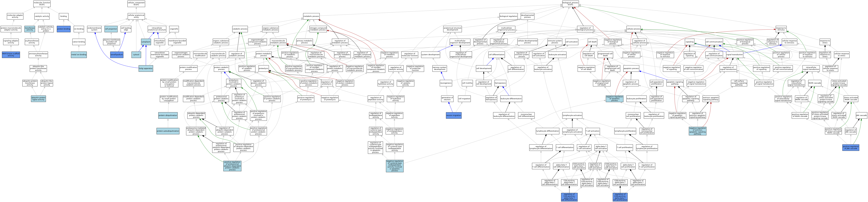Image resolution: width=868 pixels, height=202 pixels.
Task: Click the 'aminoacyltransferase activity' node
Action: pyautogui.click(x=38, y=55)
